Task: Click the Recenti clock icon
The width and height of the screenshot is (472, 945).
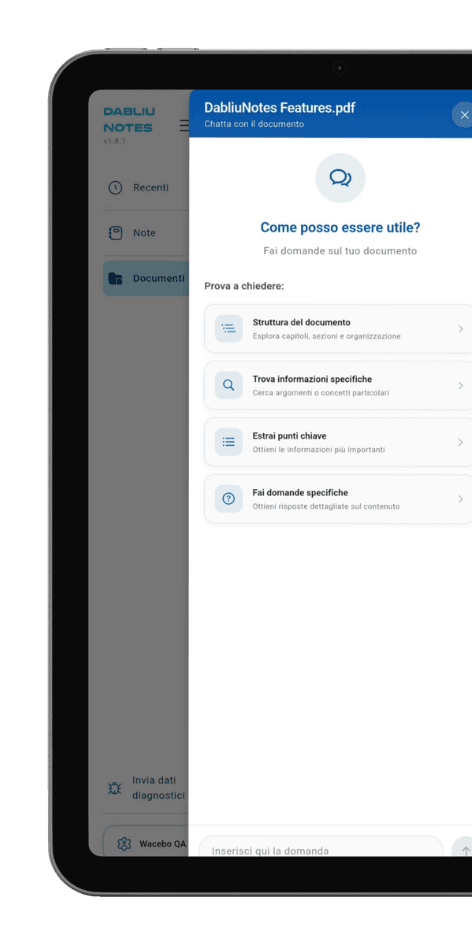Action: point(115,187)
